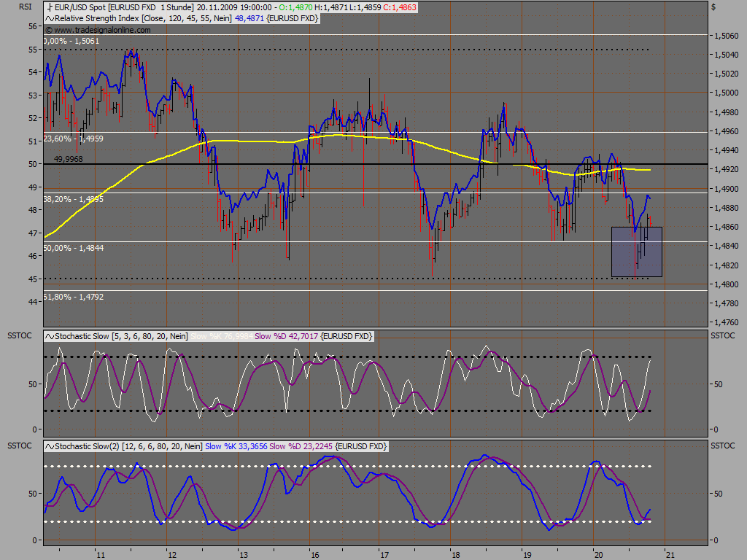Click the wave icon before Relative Strength Index
Screen dimensions: 747x560
pos(50,18)
